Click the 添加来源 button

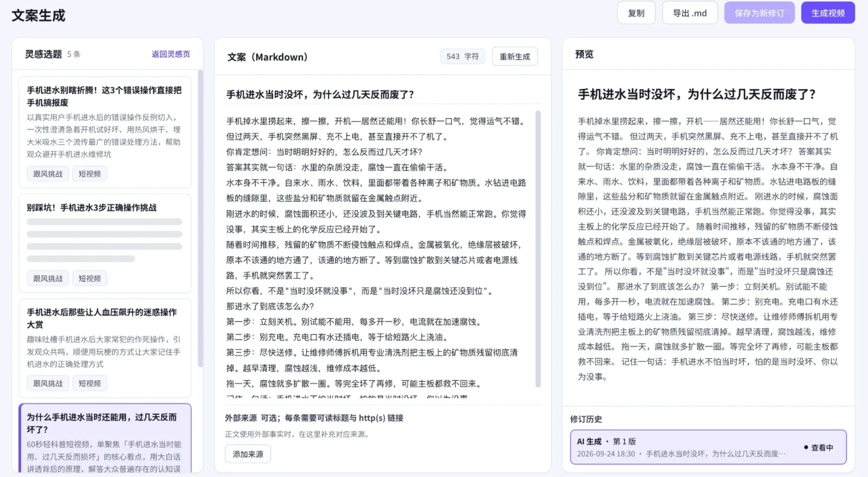click(x=248, y=454)
